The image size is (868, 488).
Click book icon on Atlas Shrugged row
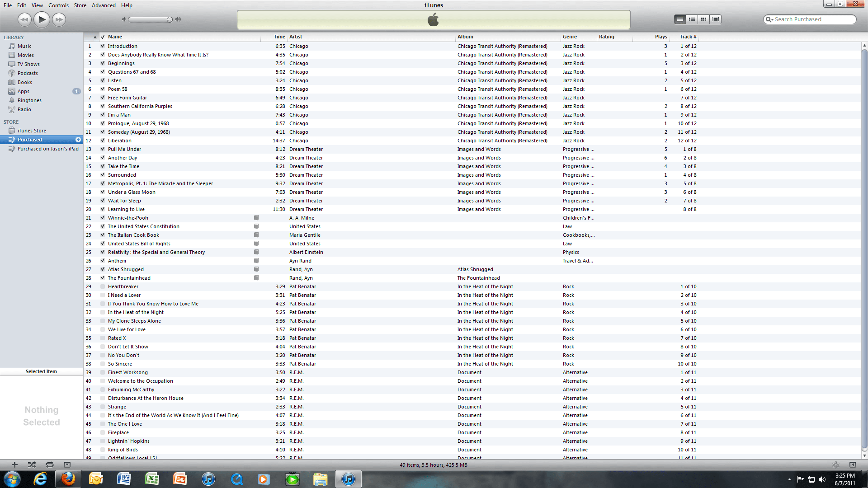click(256, 269)
